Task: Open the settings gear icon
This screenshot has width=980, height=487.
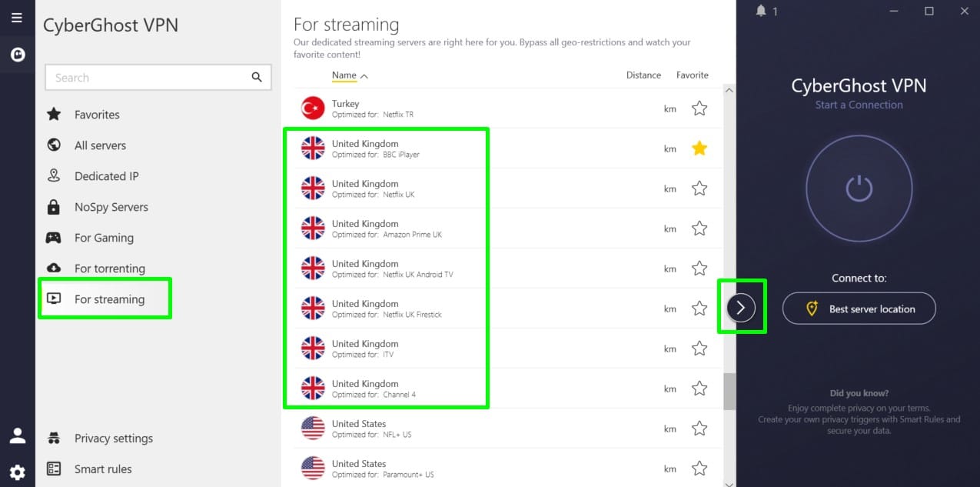Action: click(x=17, y=472)
